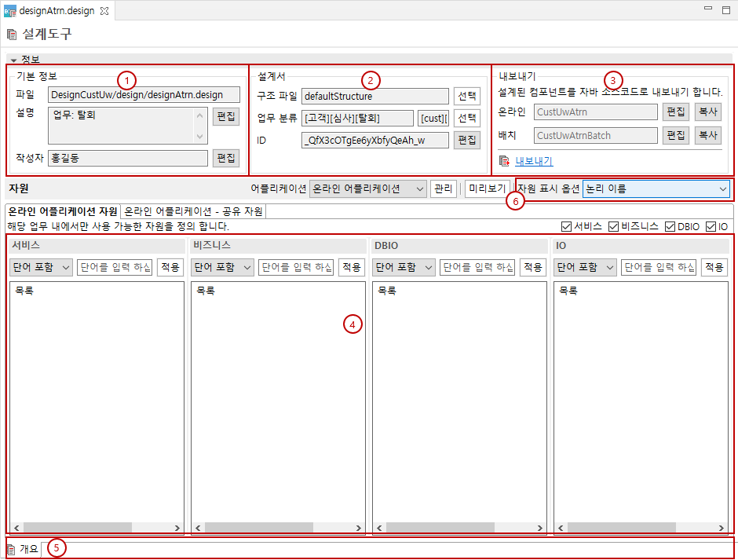The image size is (738, 560).
Task: Toggle the DBIO checkbox off
Action: click(668, 226)
